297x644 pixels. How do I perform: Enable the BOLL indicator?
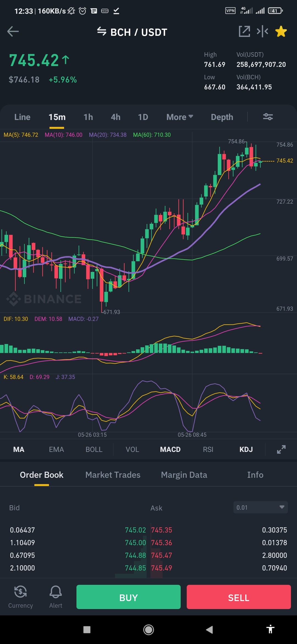click(x=94, y=449)
